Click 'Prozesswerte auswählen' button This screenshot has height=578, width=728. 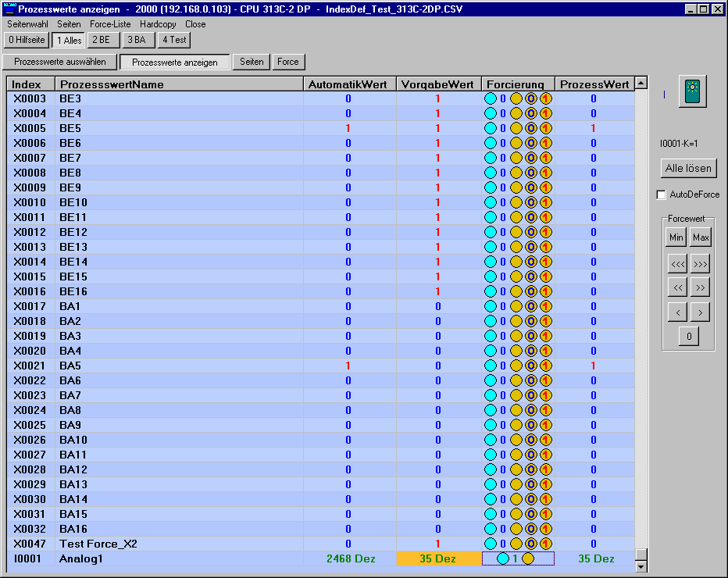[60, 62]
